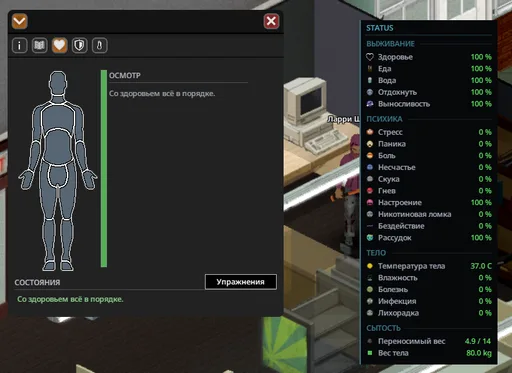Image resolution: width=512 pixels, height=373 pixels.
Task: Click the 80.0 kg body weight value
Action: tap(479, 353)
